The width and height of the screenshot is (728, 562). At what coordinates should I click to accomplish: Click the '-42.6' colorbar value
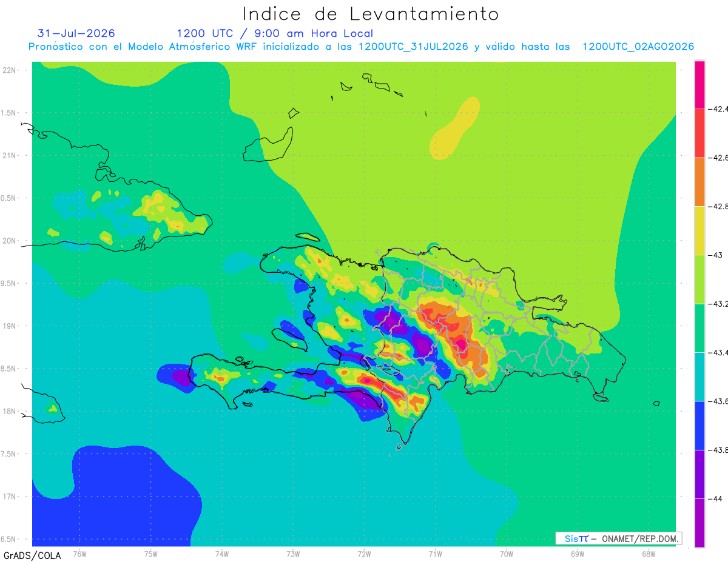pos(718,158)
